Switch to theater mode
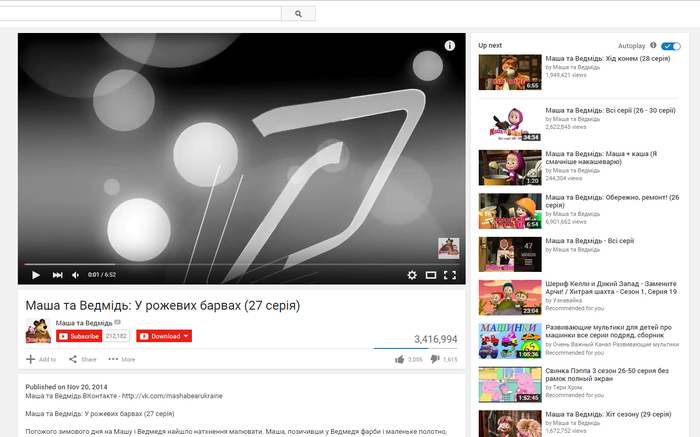 [431, 275]
